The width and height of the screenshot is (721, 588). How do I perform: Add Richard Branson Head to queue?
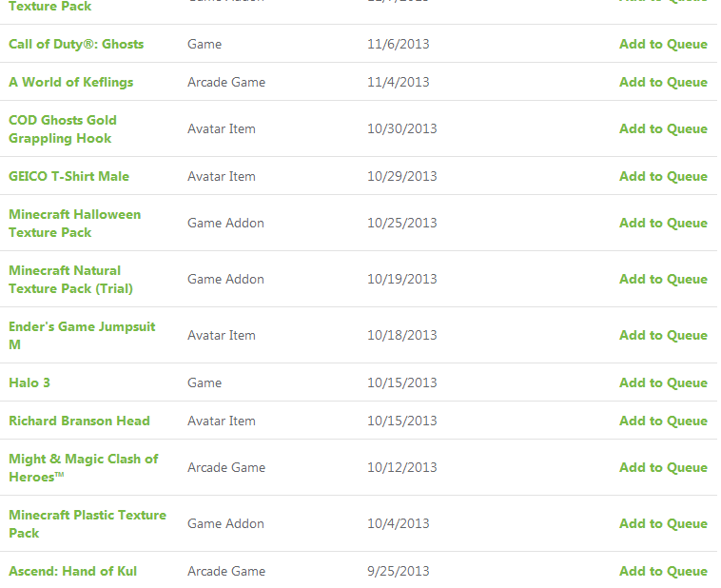pos(663,421)
